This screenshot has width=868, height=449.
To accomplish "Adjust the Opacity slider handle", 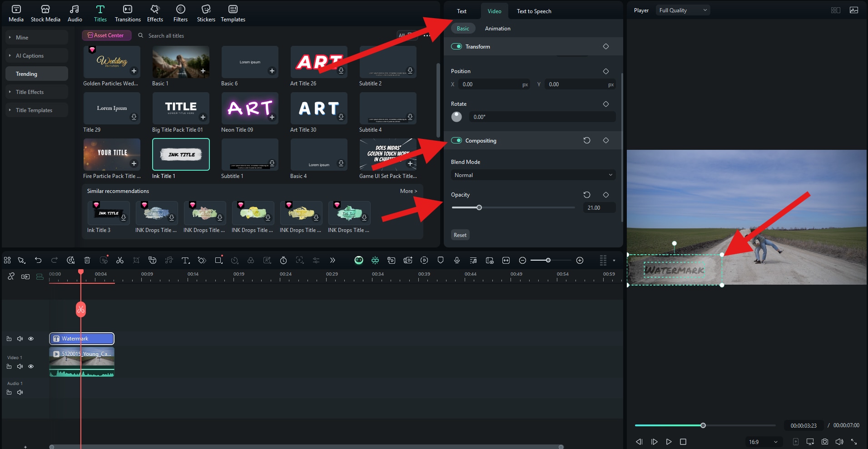I will pos(479,207).
